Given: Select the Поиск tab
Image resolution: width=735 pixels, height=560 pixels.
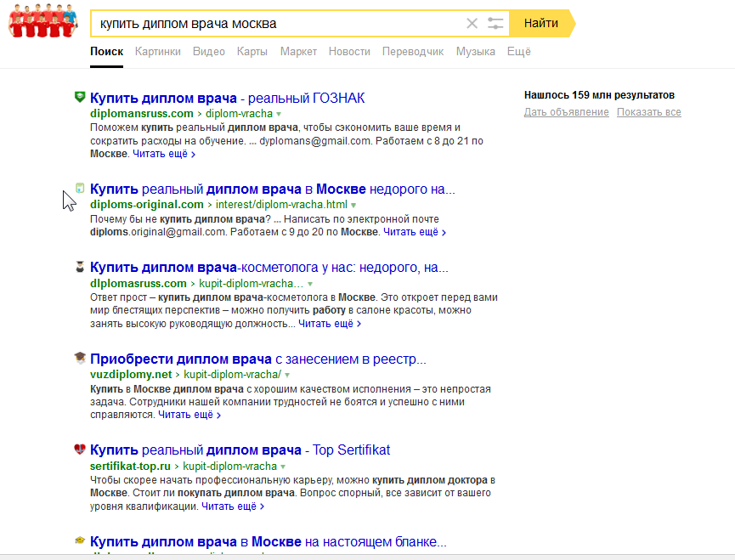Looking at the screenshot, I should pos(106,52).
